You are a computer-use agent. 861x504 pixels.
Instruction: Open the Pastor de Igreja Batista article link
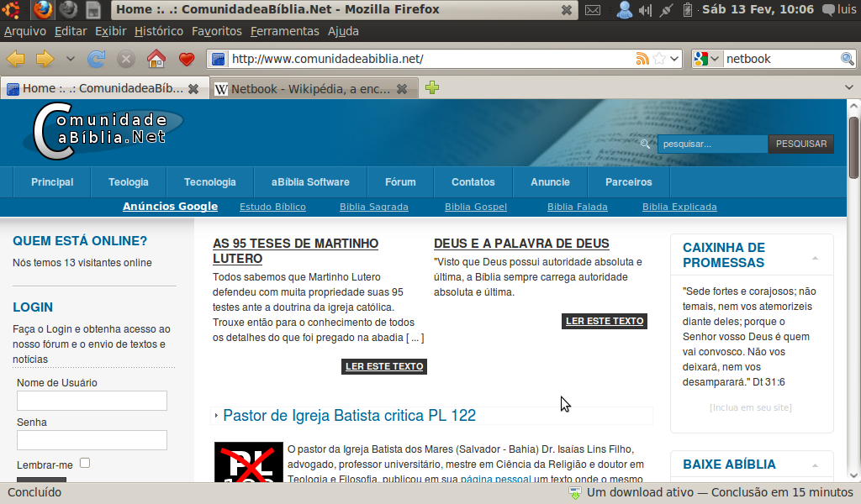[349, 415]
